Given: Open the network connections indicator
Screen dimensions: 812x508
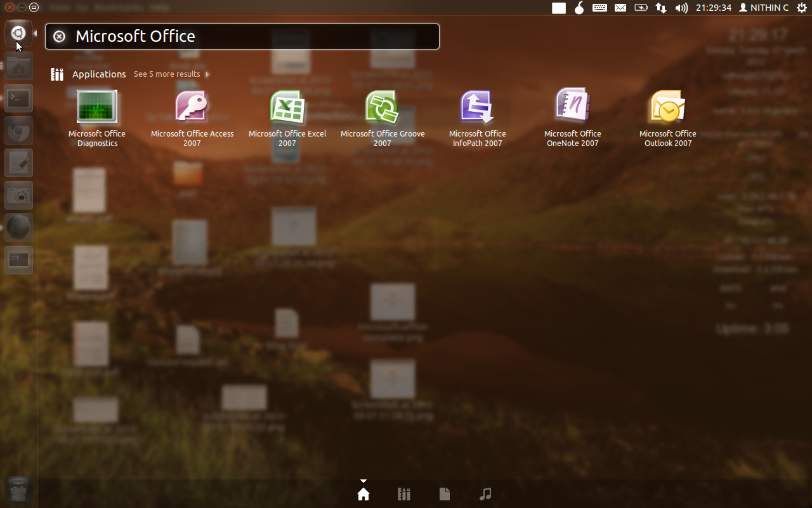Looking at the screenshot, I should coord(661,8).
